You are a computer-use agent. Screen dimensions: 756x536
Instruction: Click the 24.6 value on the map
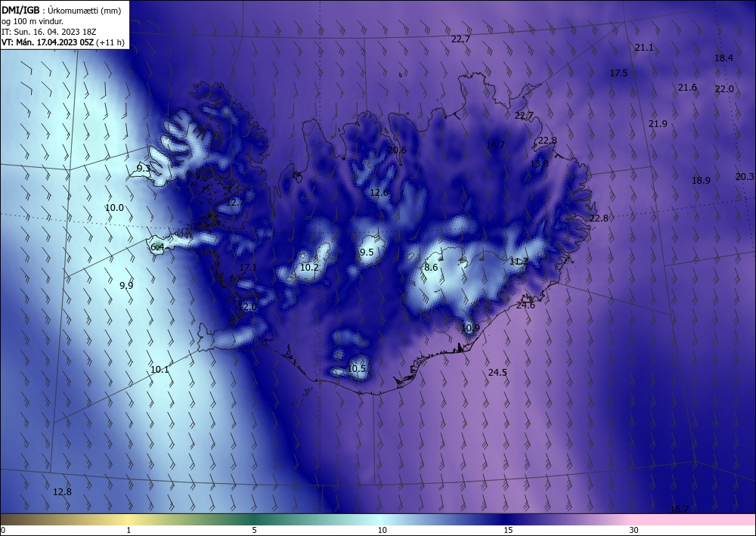tap(525, 305)
